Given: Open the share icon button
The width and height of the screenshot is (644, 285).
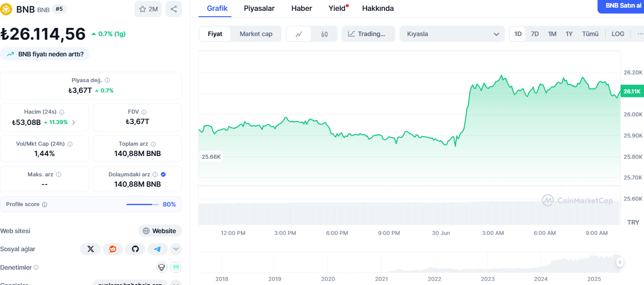Looking at the screenshot, I should (174, 9).
